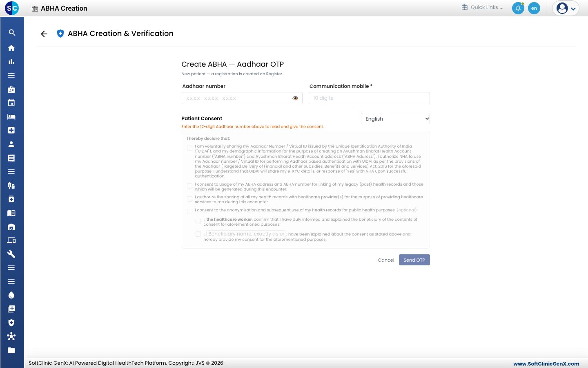Click the Send OTP button

pos(414,260)
